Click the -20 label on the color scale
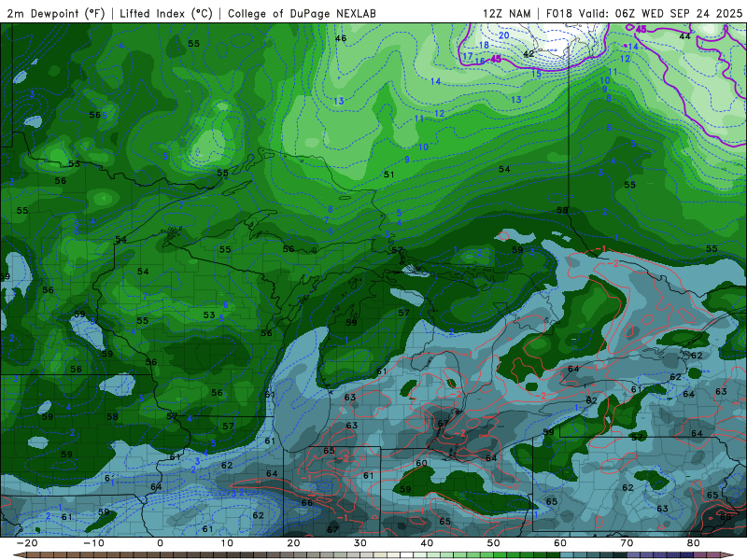 27,543
